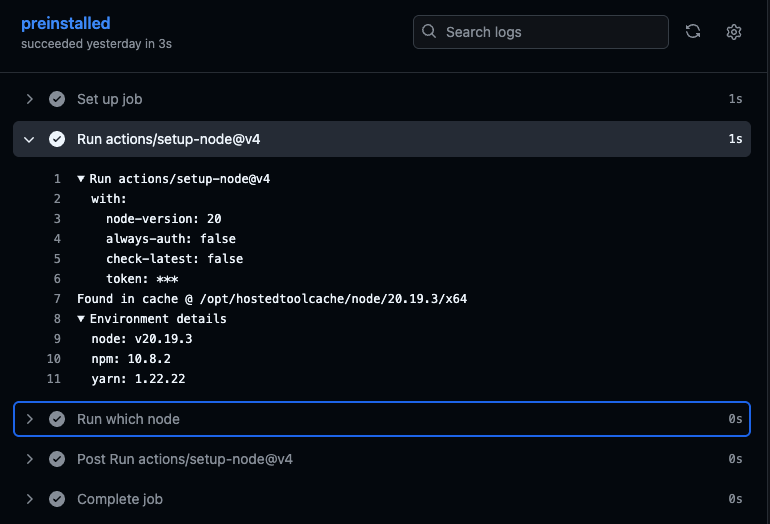Click log line number 4
This screenshot has height=524, width=770.
pos(57,239)
